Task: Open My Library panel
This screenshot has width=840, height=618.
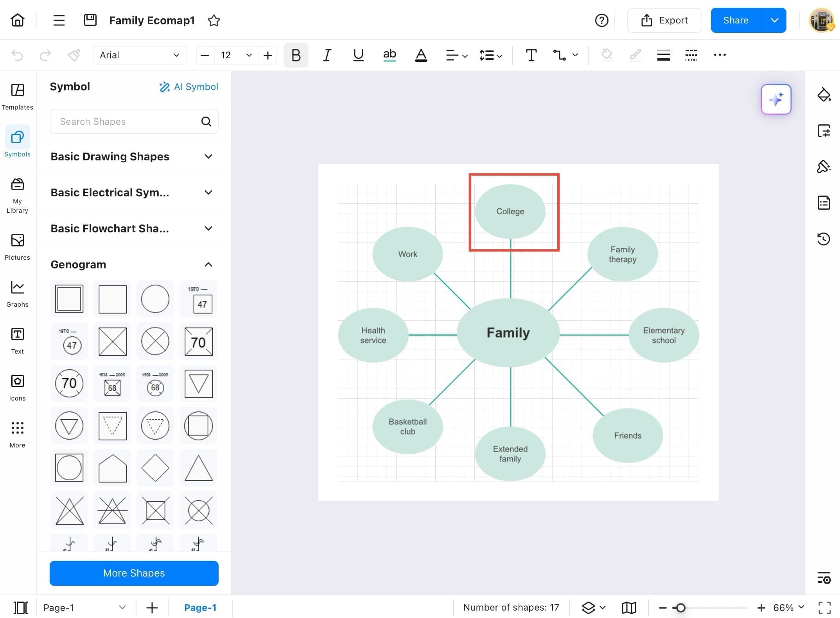Action: pyautogui.click(x=17, y=194)
